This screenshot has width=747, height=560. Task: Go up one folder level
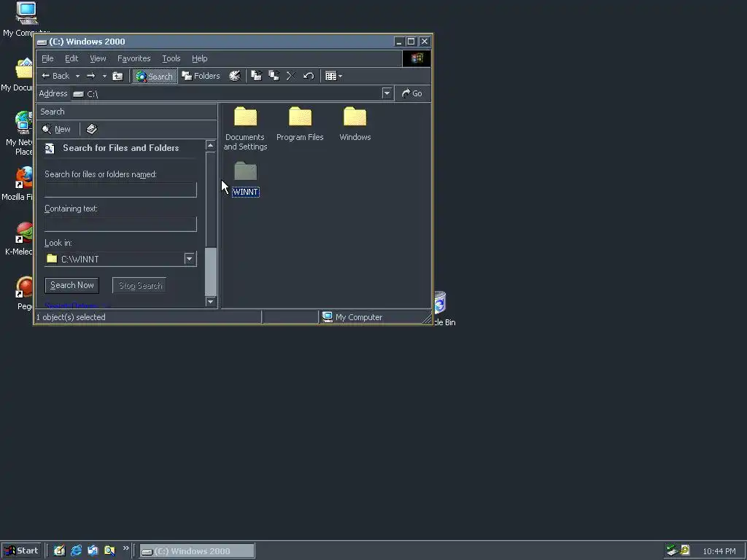[117, 76]
